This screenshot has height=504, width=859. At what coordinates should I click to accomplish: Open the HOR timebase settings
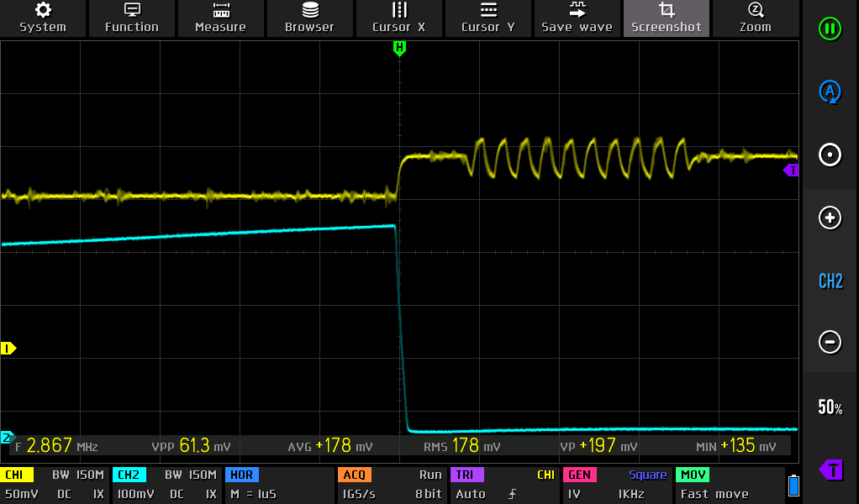click(x=278, y=485)
